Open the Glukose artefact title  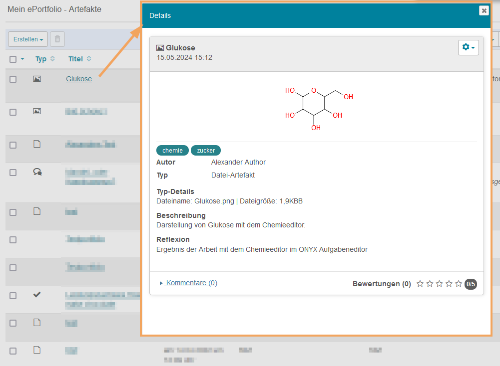(79, 79)
